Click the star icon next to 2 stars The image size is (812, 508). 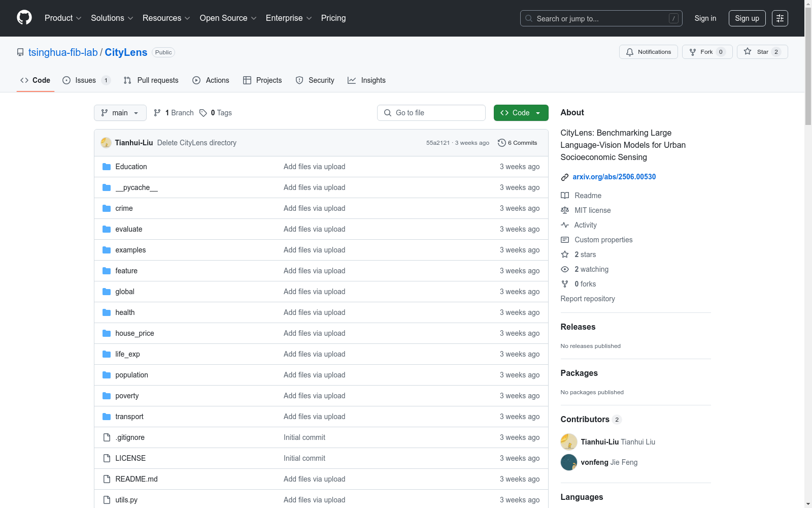pos(565,255)
